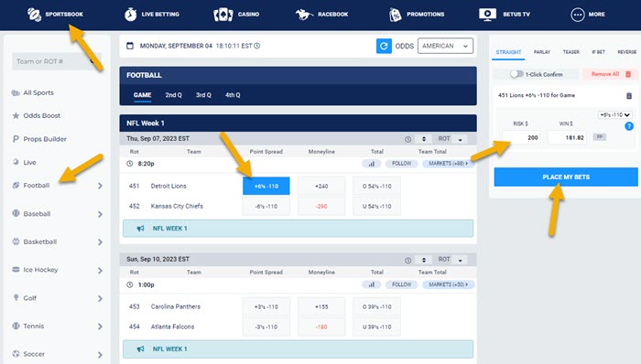Click Follow for the 8:20p game
Image resolution: width=641 pixels, height=364 pixels.
[x=401, y=164]
